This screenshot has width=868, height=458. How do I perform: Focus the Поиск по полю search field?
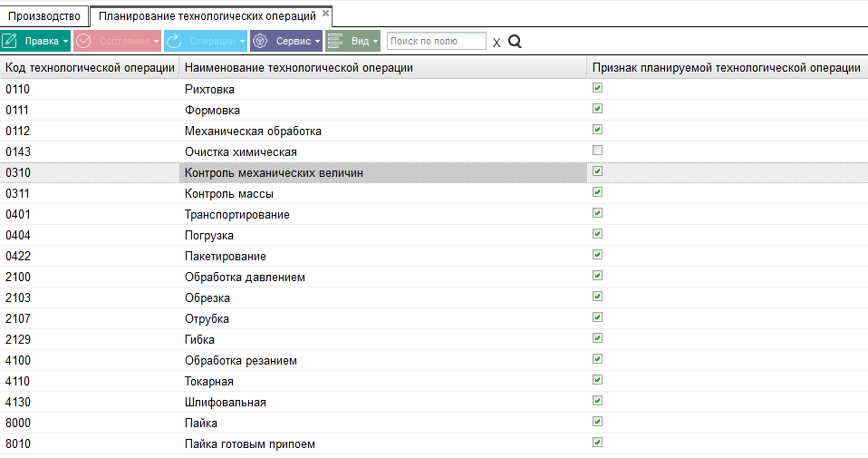pos(436,41)
